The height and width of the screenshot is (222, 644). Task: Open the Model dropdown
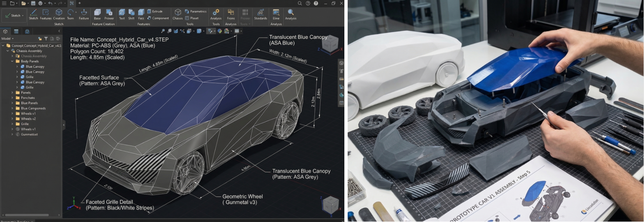point(7,39)
